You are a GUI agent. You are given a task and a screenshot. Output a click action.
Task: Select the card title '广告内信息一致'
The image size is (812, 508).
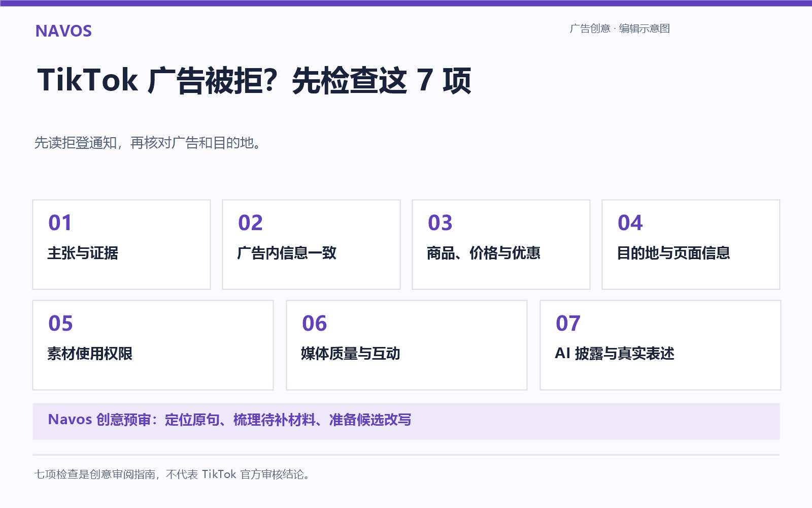(x=287, y=253)
